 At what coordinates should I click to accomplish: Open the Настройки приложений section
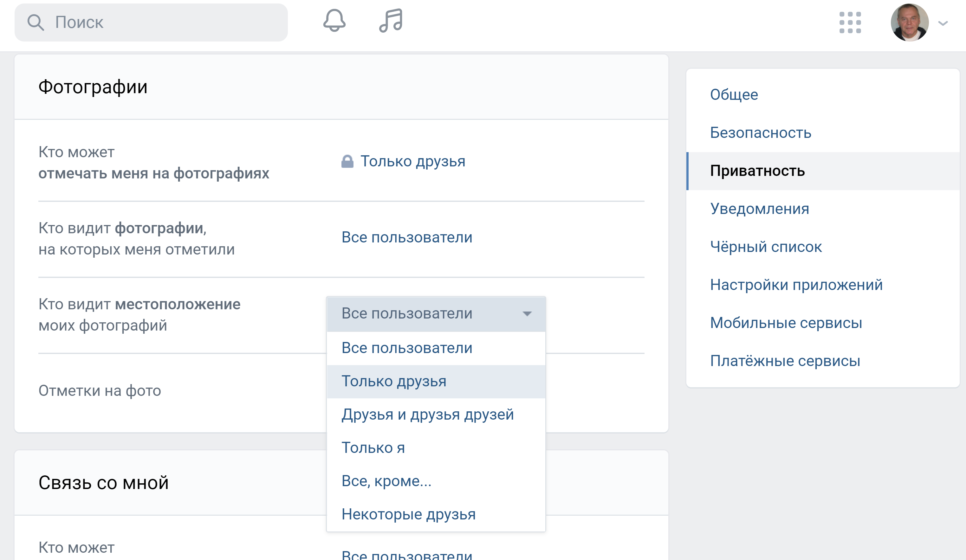point(823,285)
